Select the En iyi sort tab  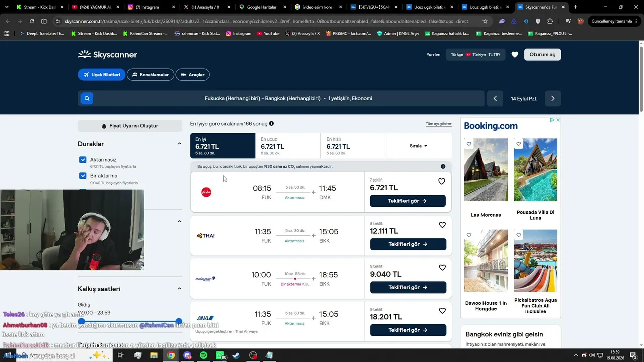point(222,146)
